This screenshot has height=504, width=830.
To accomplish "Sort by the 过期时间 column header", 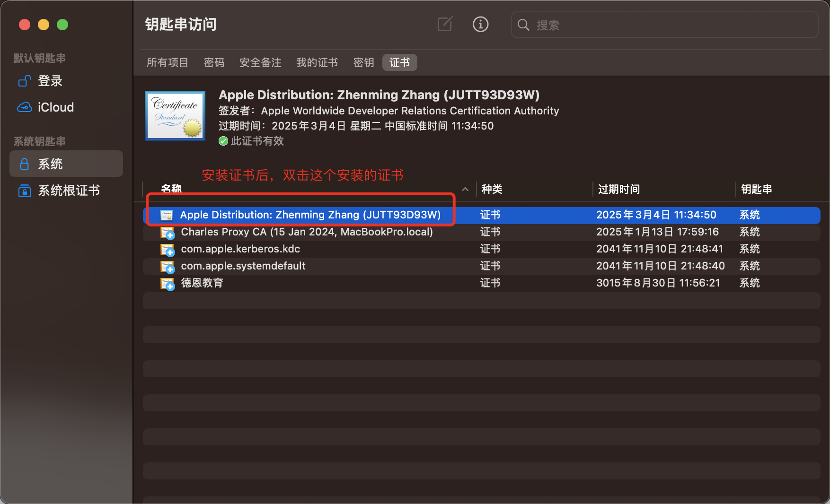I will 619,189.
